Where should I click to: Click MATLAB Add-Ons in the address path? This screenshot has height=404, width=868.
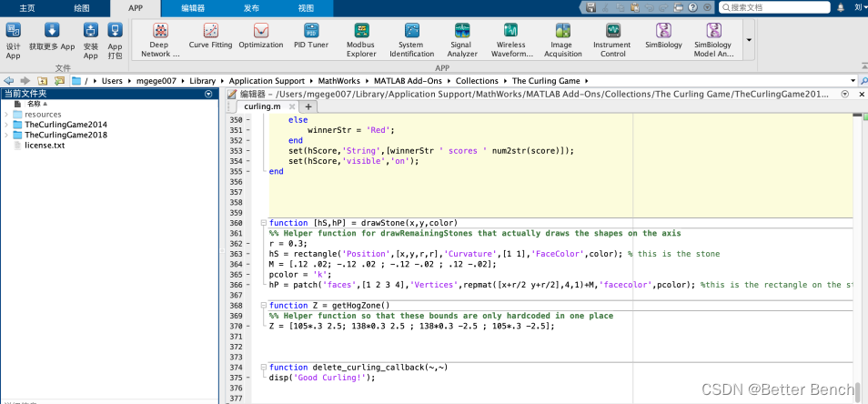(x=408, y=81)
